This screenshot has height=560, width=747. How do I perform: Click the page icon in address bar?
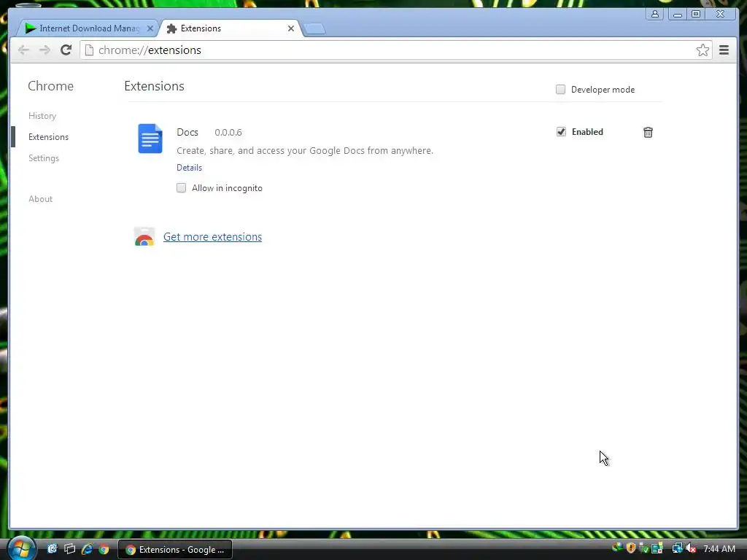click(89, 50)
